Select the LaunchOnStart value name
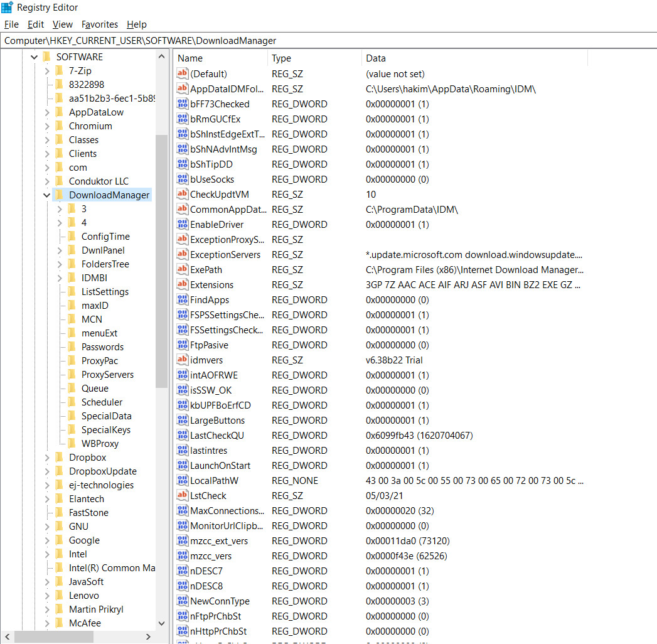Viewport: 657px width, 644px height. [x=220, y=466]
